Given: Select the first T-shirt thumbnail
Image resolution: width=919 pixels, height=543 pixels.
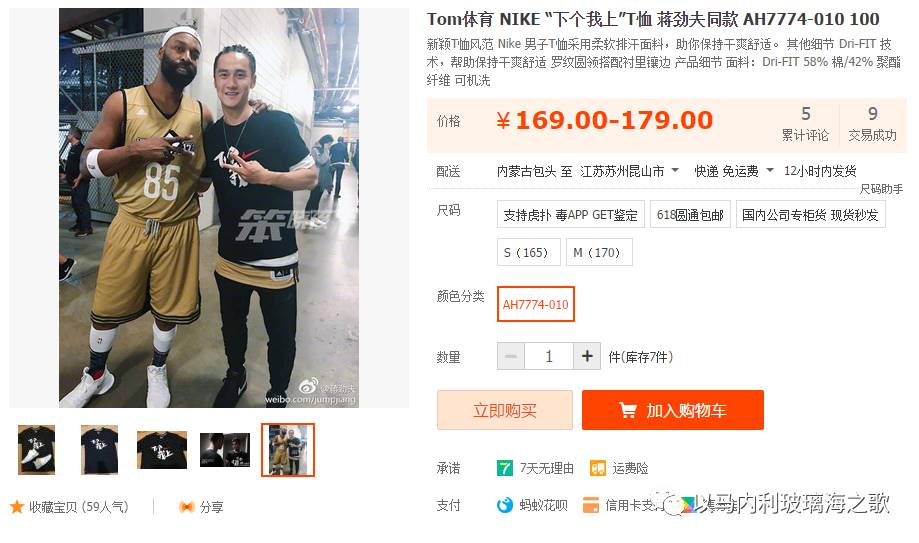Looking at the screenshot, I should tap(36, 450).
